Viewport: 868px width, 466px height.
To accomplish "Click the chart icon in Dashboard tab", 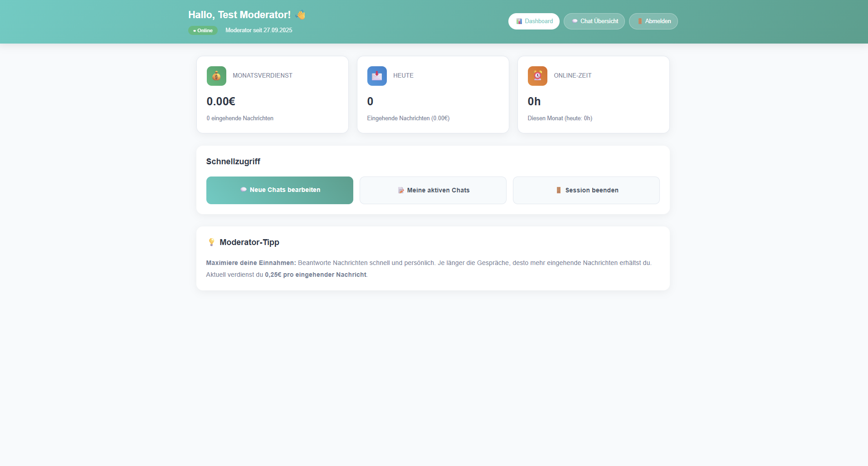I will [519, 21].
